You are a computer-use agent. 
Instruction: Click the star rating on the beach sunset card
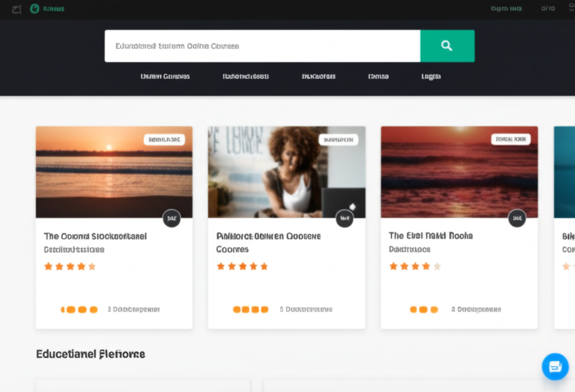click(70, 266)
